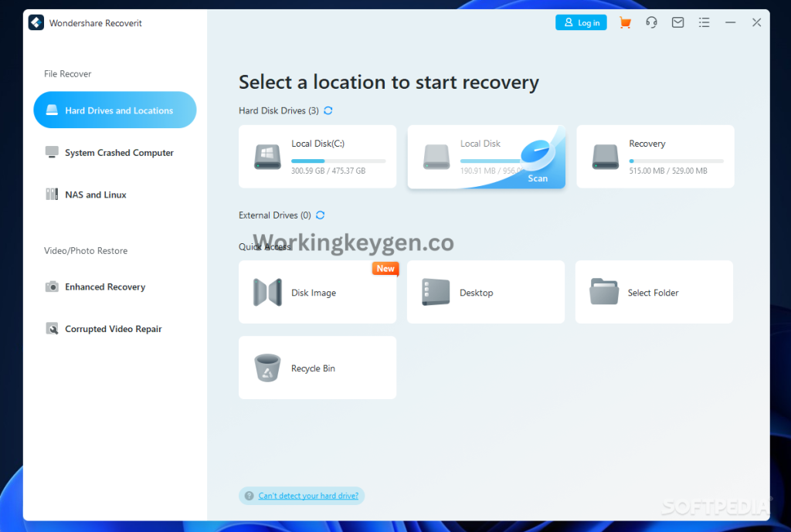Open the task list icon
The height and width of the screenshot is (532, 791).
pos(704,22)
